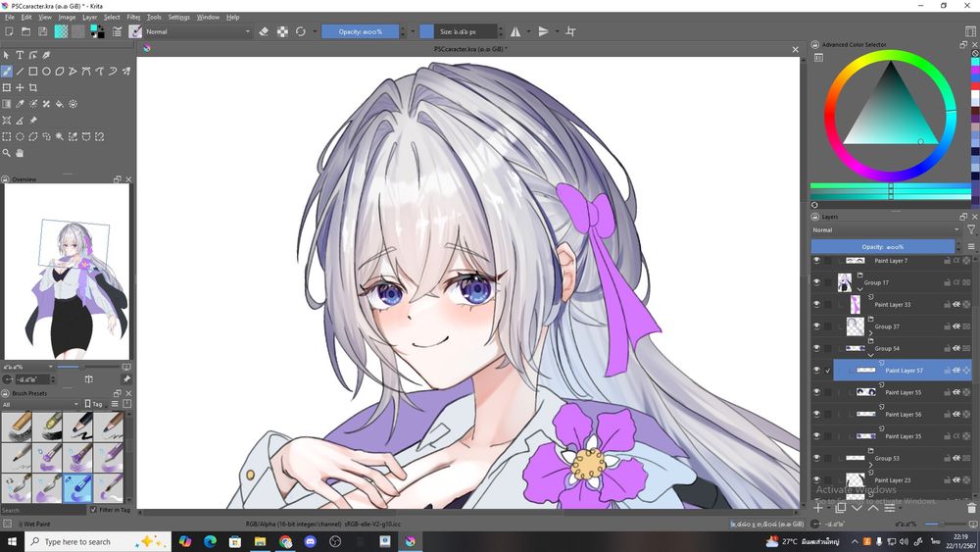Select the Rectangle shape tool
980x552 pixels.
click(33, 72)
